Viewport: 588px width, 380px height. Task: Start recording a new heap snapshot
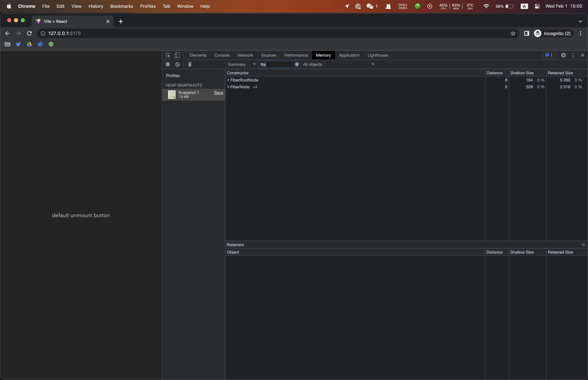click(x=168, y=64)
